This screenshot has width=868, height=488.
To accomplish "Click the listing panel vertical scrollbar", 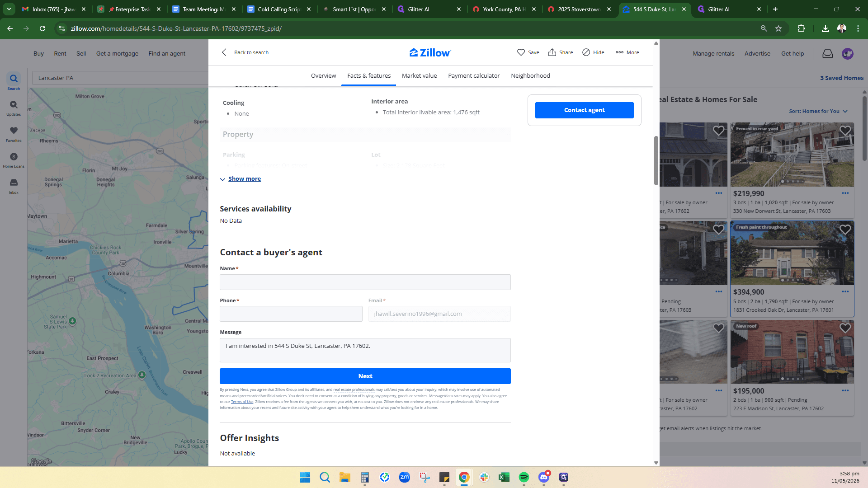I will click(x=656, y=160).
